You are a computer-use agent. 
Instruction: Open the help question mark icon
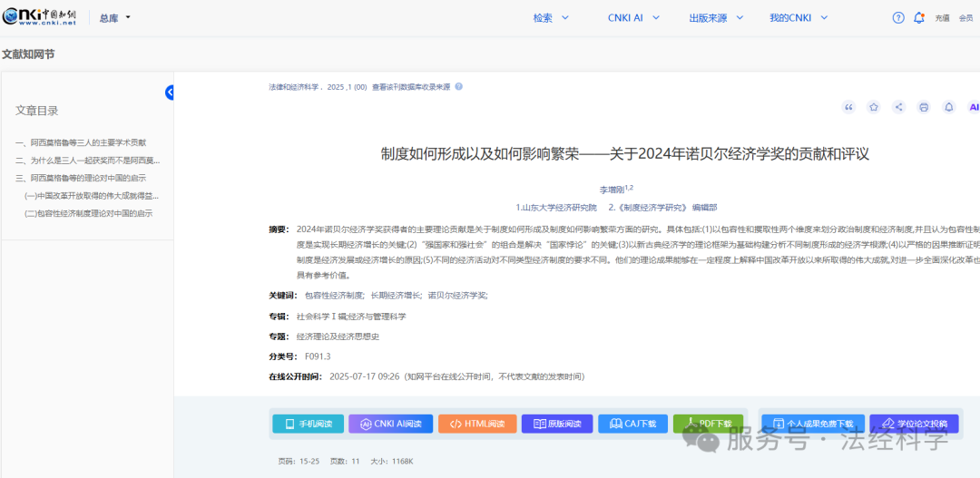tap(898, 18)
